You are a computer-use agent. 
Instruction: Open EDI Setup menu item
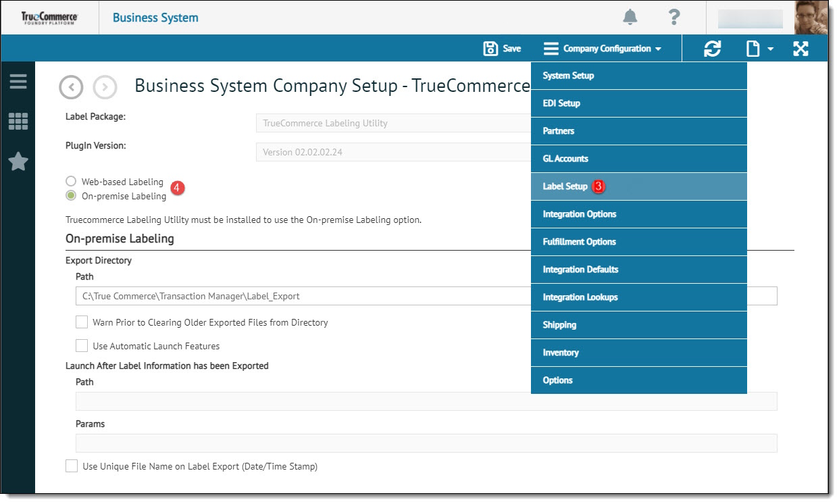(639, 103)
